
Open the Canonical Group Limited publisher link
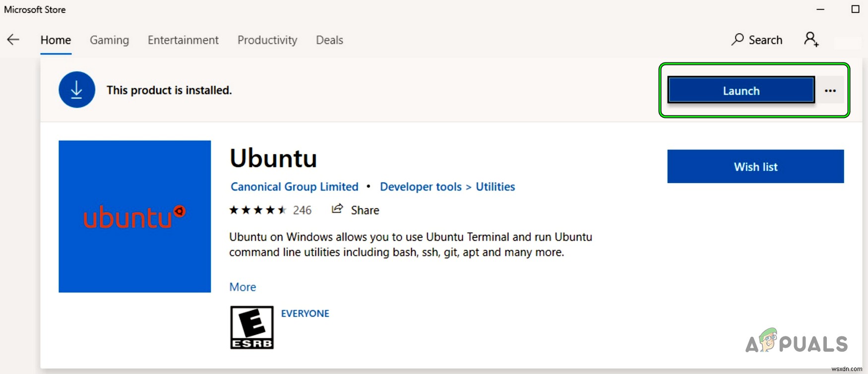pyautogui.click(x=294, y=187)
